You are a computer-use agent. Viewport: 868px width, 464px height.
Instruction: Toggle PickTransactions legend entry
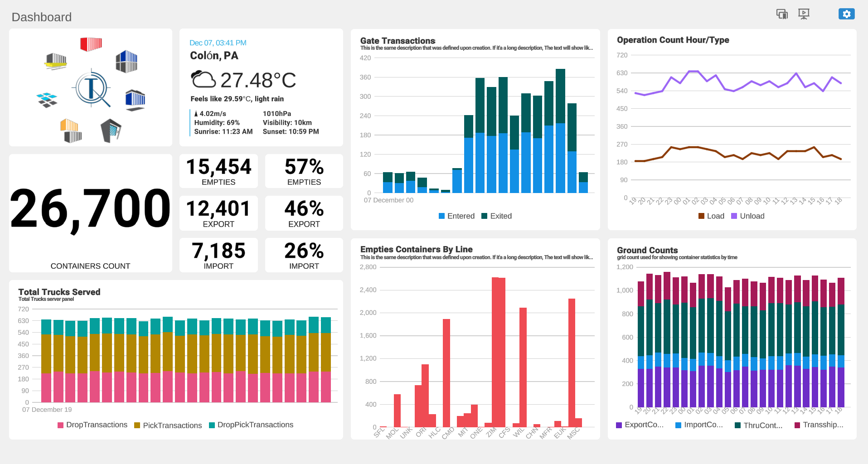(168, 425)
